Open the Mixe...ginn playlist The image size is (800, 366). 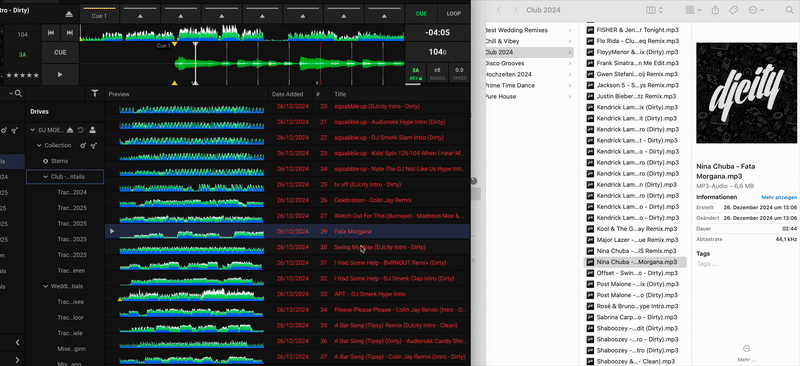[71, 349]
